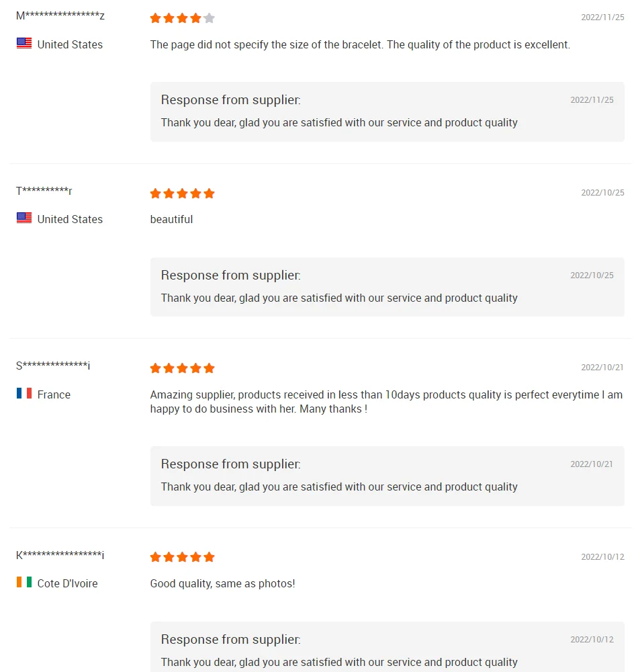Click the five-star rating on the France review
The width and height of the screenshot is (642, 672).
[x=182, y=368]
